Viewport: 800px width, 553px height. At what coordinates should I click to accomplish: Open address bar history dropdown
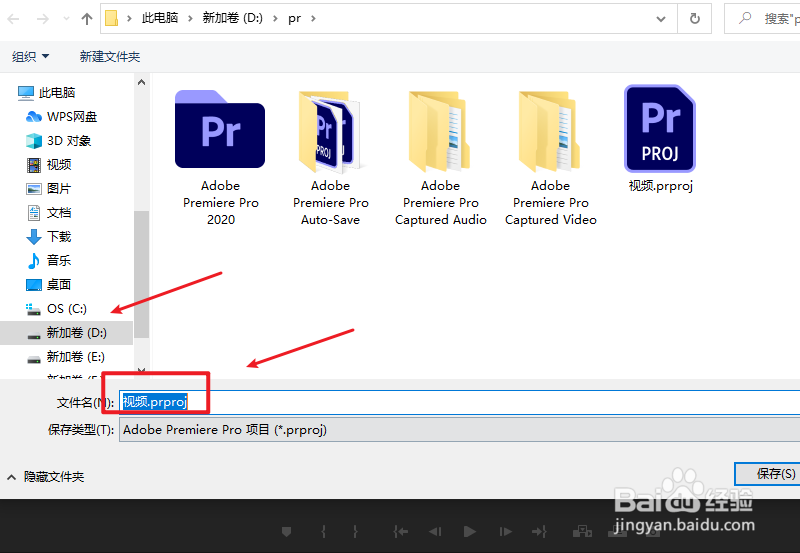point(661,19)
